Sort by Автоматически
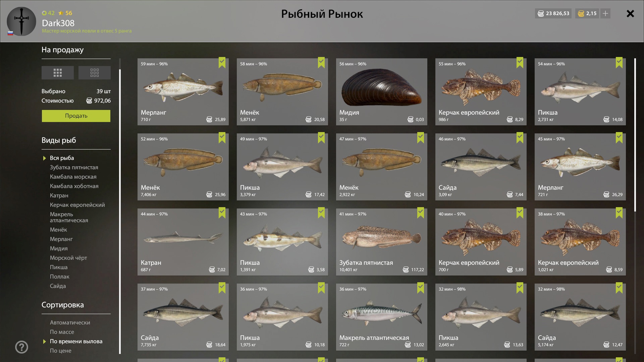The height and width of the screenshot is (362, 644). pos(70,322)
